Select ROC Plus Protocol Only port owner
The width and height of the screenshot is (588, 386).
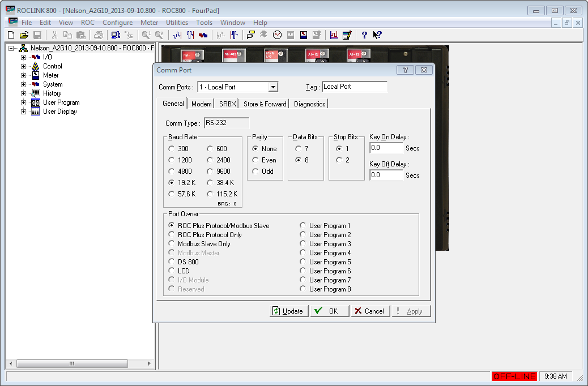[x=172, y=234]
